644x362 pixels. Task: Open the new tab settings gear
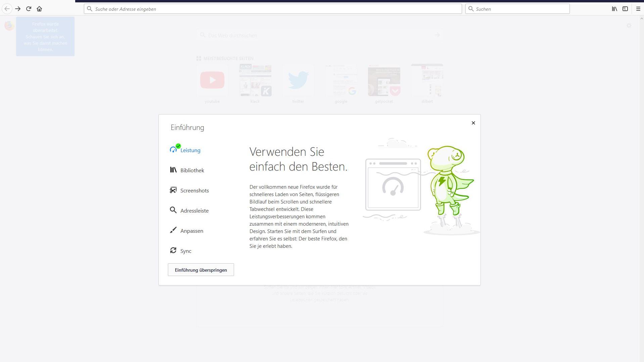point(629,26)
